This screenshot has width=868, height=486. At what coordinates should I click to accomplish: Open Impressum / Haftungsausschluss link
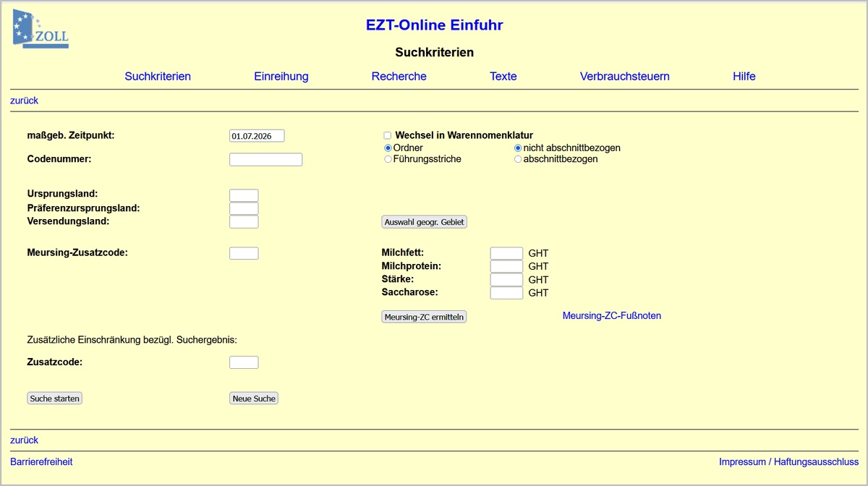point(788,461)
